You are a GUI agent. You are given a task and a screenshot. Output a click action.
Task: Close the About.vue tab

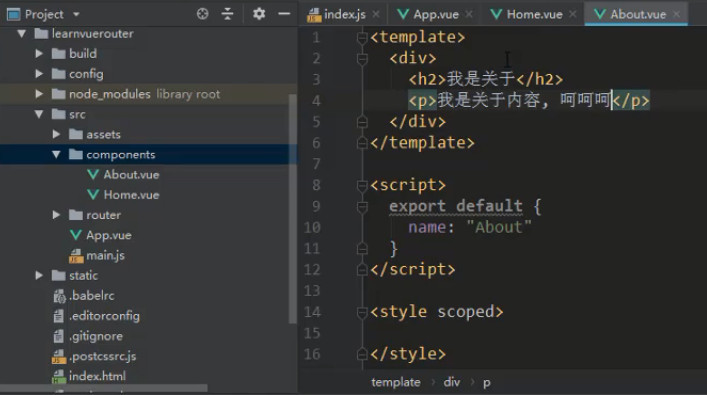pyautogui.click(x=677, y=14)
